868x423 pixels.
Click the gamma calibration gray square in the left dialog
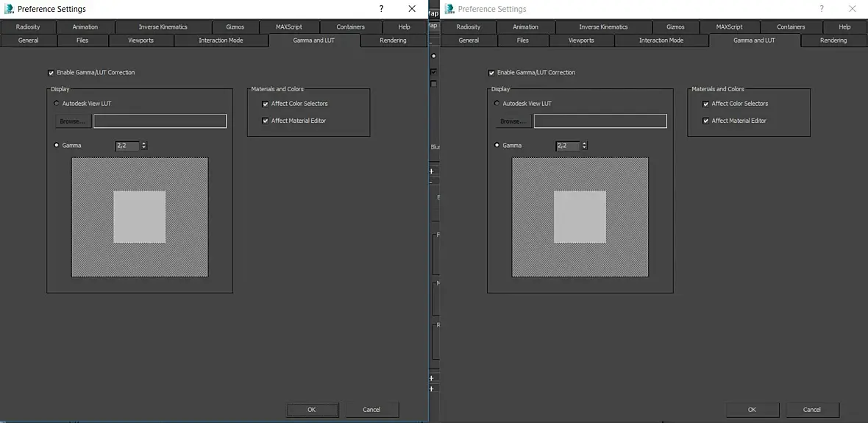(x=140, y=217)
